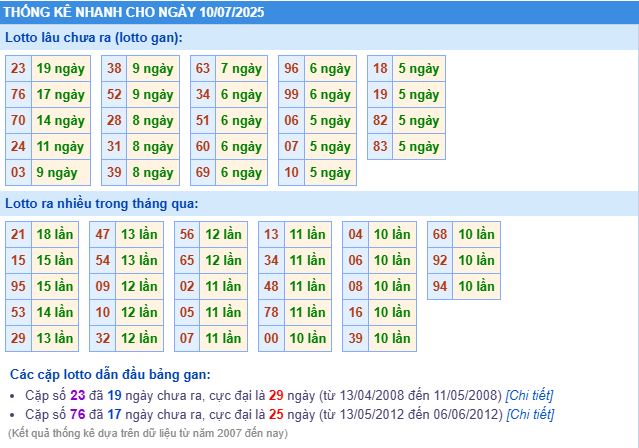Click 'Lotto ra nhiều trong tháng qua' heading
The height and width of the screenshot is (448, 639).
101,203
